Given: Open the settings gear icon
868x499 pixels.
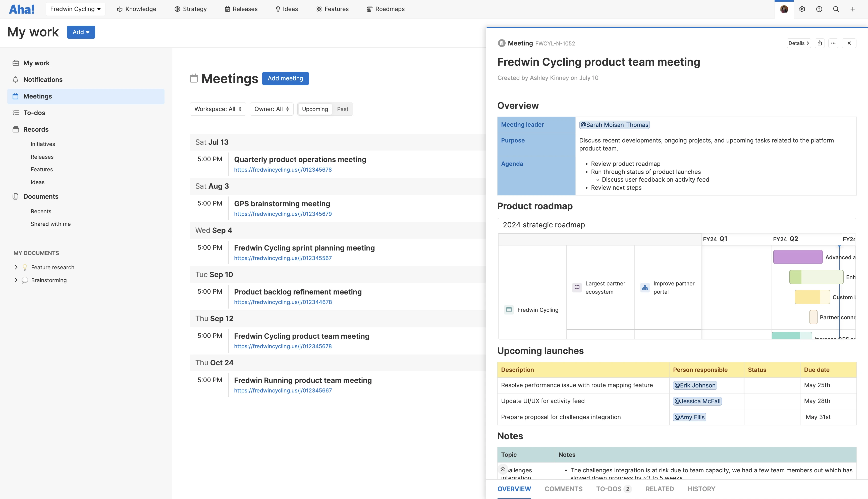Looking at the screenshot, I should tap(802, 9).
